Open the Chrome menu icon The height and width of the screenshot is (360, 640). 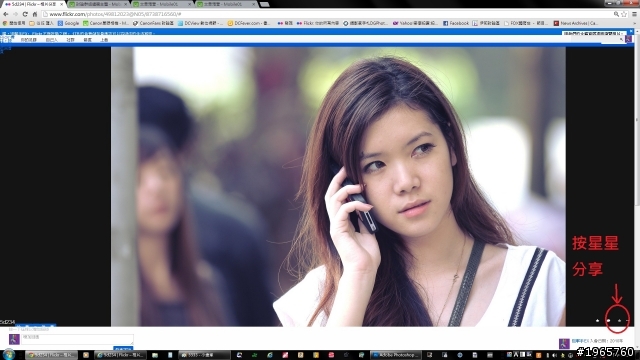(635, 14)
